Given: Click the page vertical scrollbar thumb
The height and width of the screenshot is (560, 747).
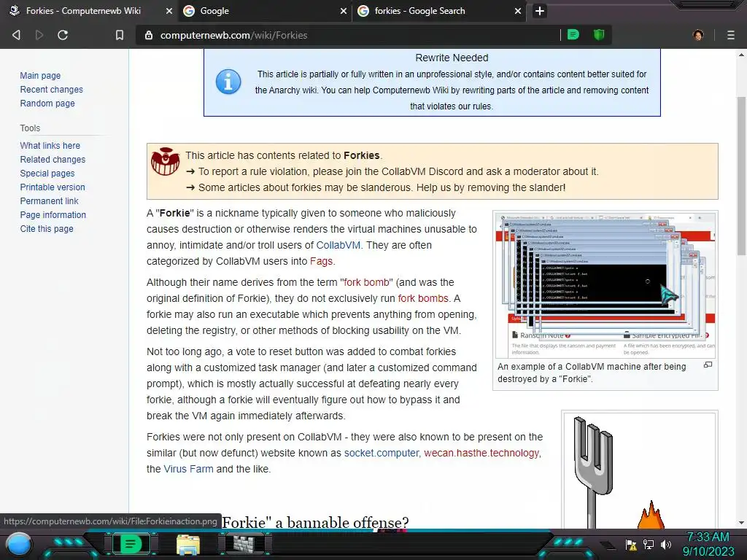Looking at the screenshot, I should click(x=741, y=176).
